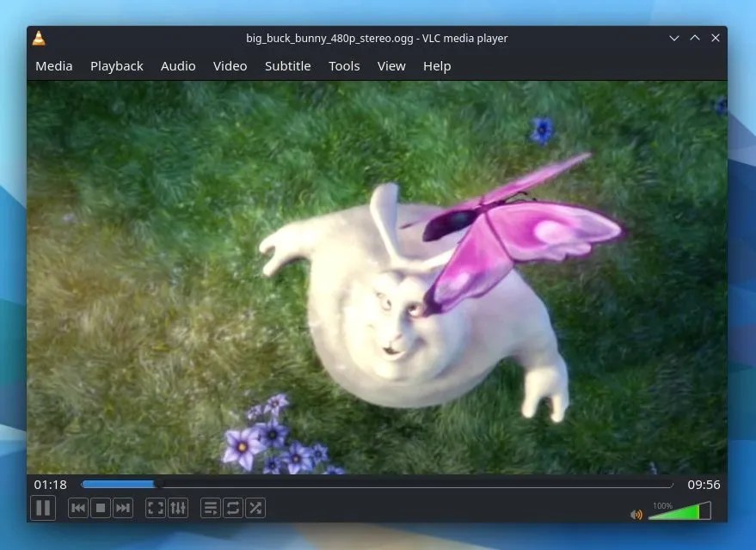Click the VLC cone icon in the titlebar
This screenshot has width=756, height=550.
click(x=39, y=38)
